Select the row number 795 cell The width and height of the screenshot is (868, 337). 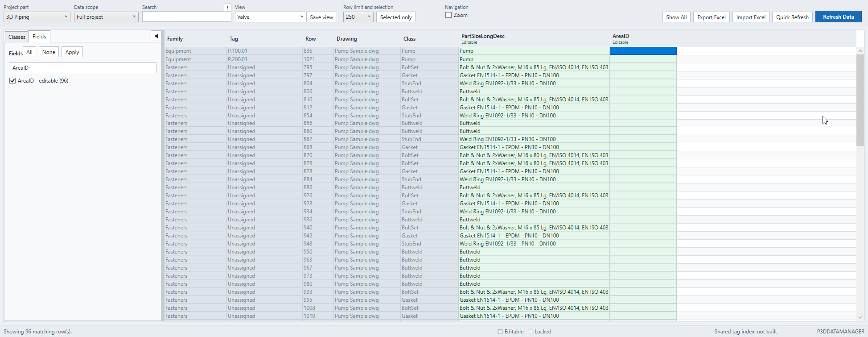pos(318,67)
